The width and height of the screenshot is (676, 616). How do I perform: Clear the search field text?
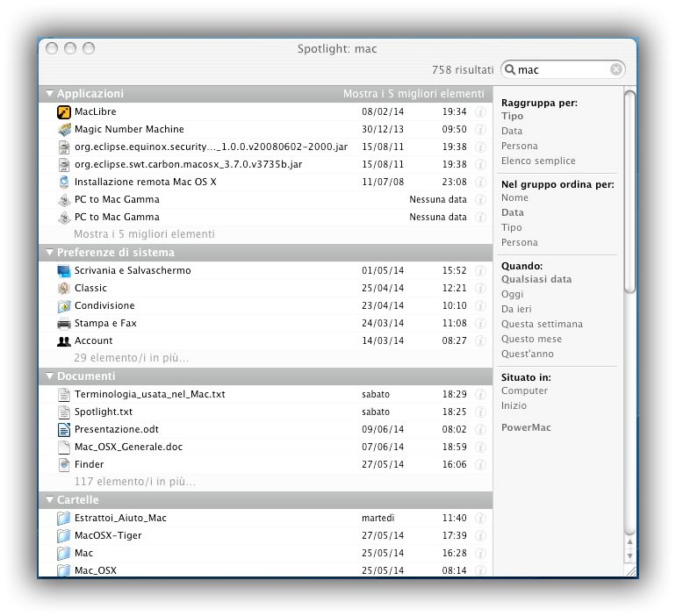click(x=616, y=69)
